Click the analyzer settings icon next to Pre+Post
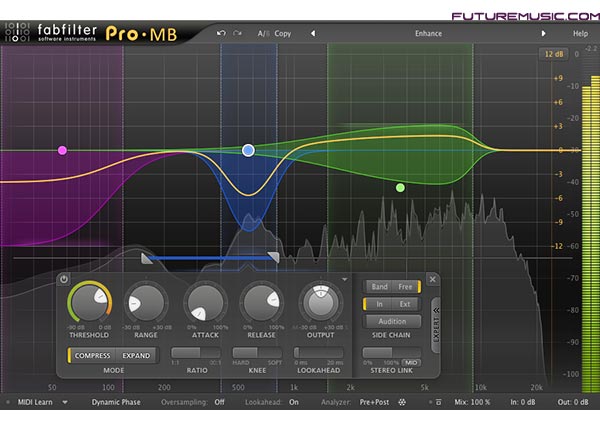The width and height of the screenshot is (600, 430). point(402,402)
